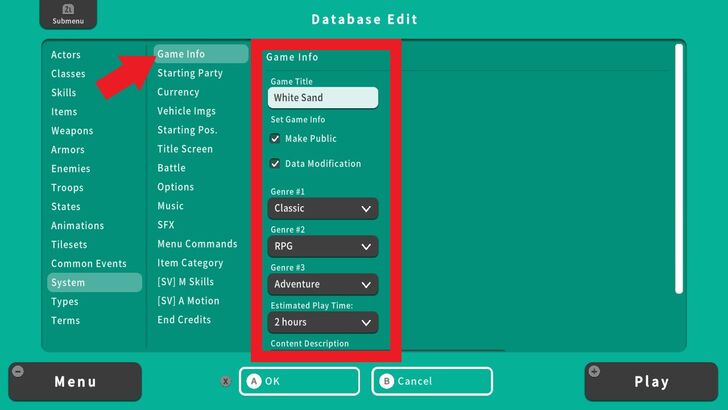Uncheck the Data Modification checkbox

(275, 164)
